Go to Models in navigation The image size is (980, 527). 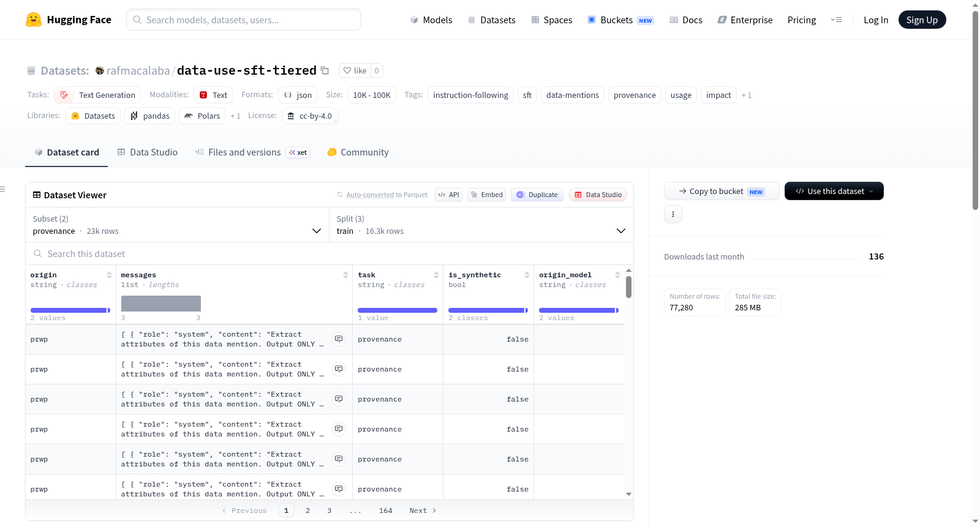coord(431,20)
